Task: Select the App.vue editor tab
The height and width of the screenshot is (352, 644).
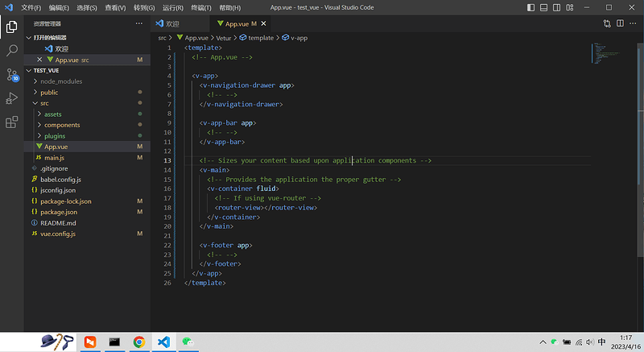Action: (240, 24)
